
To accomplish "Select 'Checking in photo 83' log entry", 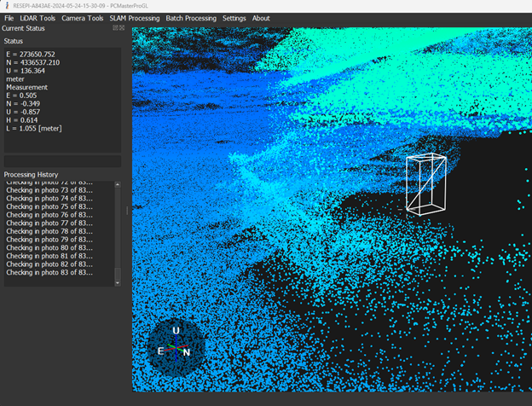I will click(49, 273).
